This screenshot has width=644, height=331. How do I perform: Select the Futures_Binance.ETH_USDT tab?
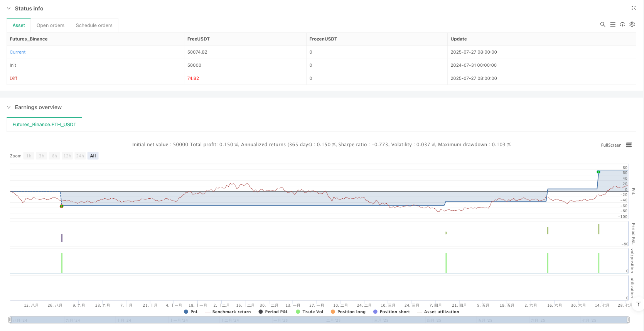44,125
